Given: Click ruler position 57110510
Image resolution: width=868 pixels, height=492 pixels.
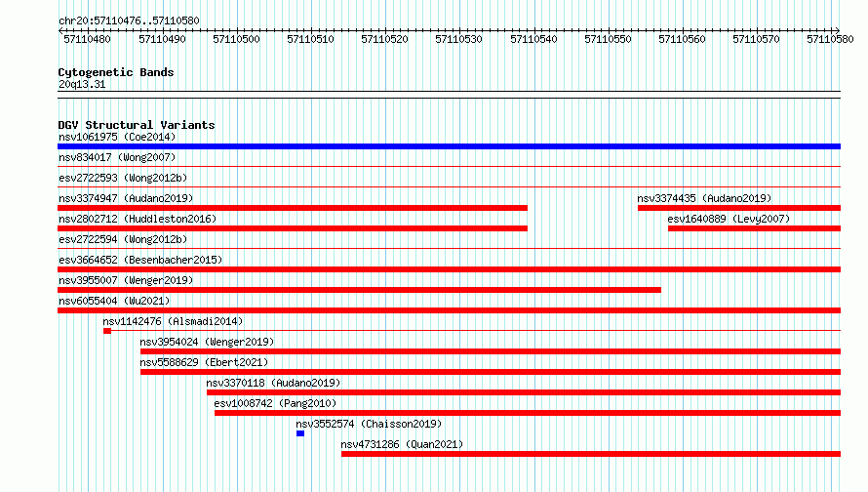Looking at the screenshot, I should tap(310, 39).
